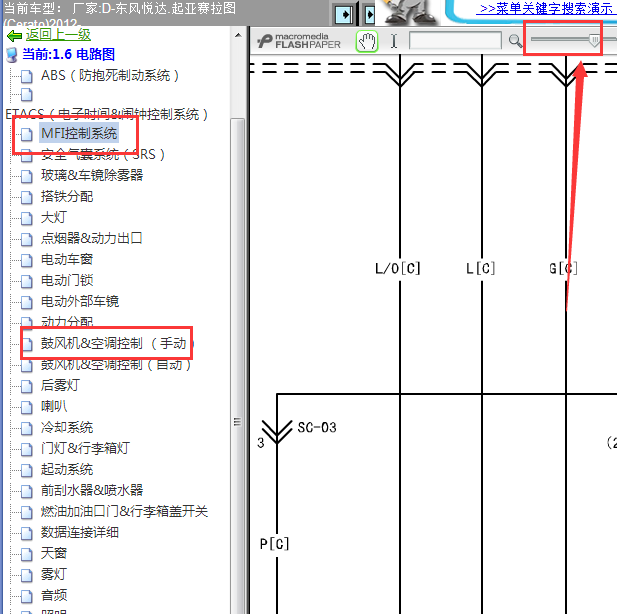Click the green back arrow icon
617x614 pixels.
[14, 36]
